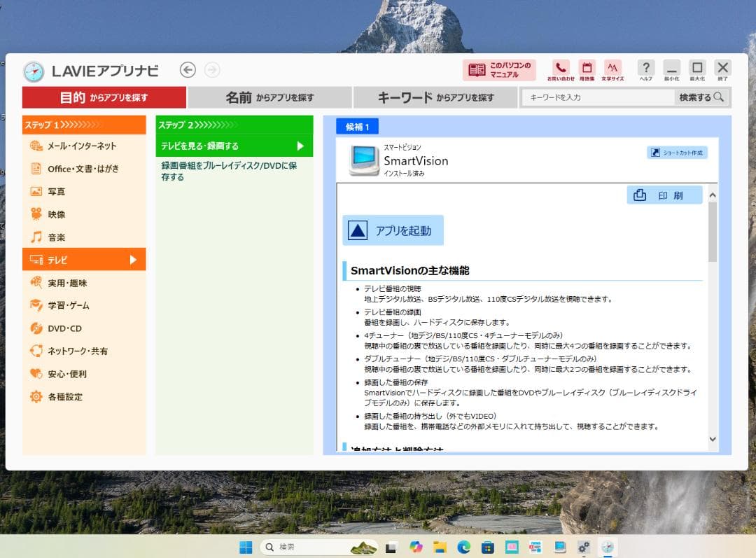Click the 文字サイズ font size icon
This screenshot has height=558, width=756.
pos(612,68)
